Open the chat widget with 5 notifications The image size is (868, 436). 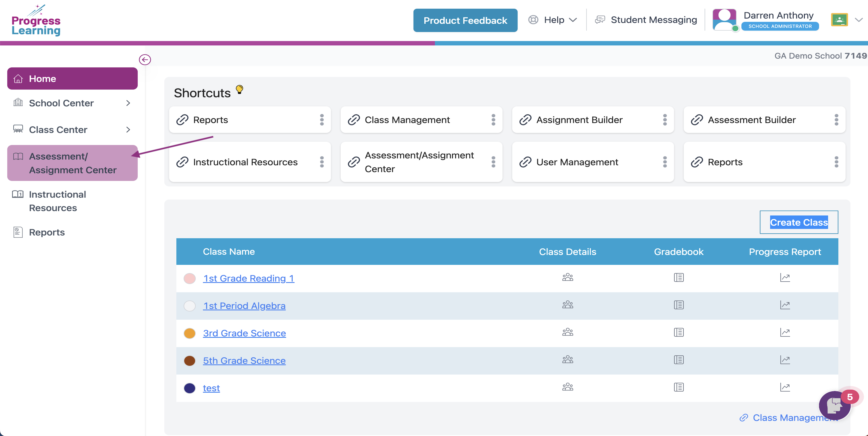click(x=835, y=405)
